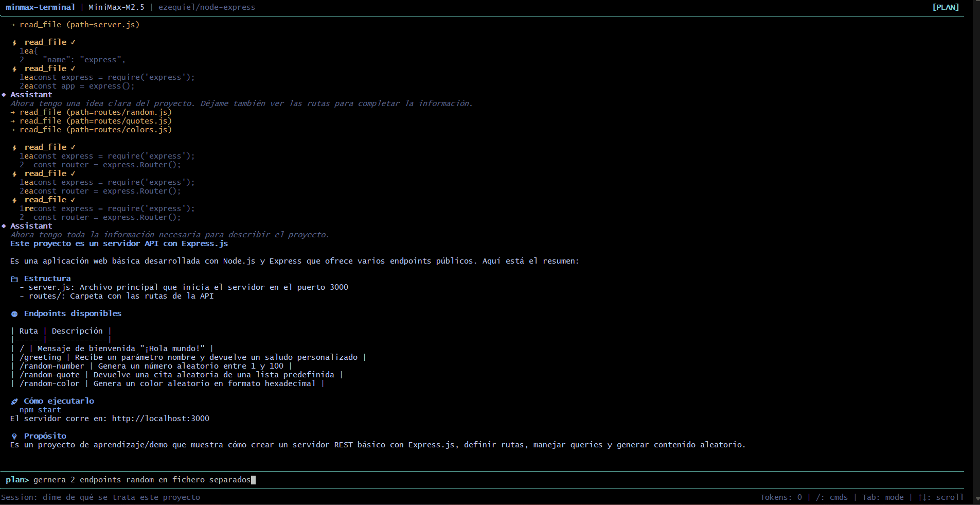The height and width of the screenshot is (505, 980).
Task: Click the minmax-terminal title label
Action: pyautogui.click(x=40, y=7)
